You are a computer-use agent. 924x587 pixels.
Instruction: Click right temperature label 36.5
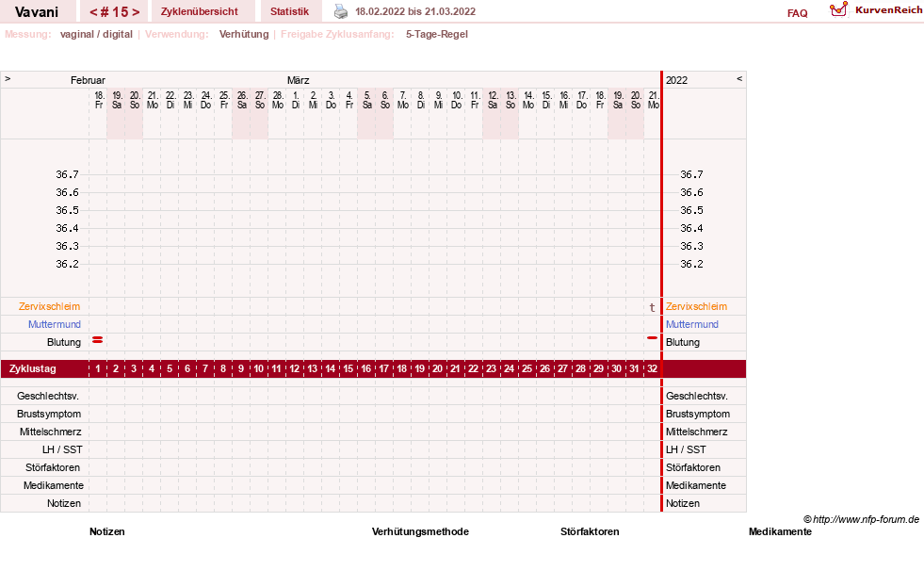(x=691, y=210)
